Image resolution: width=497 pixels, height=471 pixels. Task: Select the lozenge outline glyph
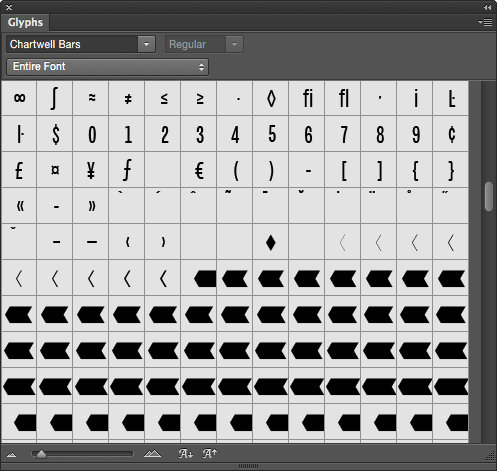coord(271,98)
